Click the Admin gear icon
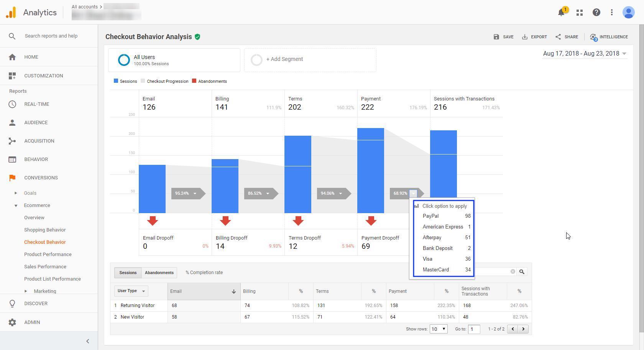This screenshot has width=644, height=350. tap(12, 322)
